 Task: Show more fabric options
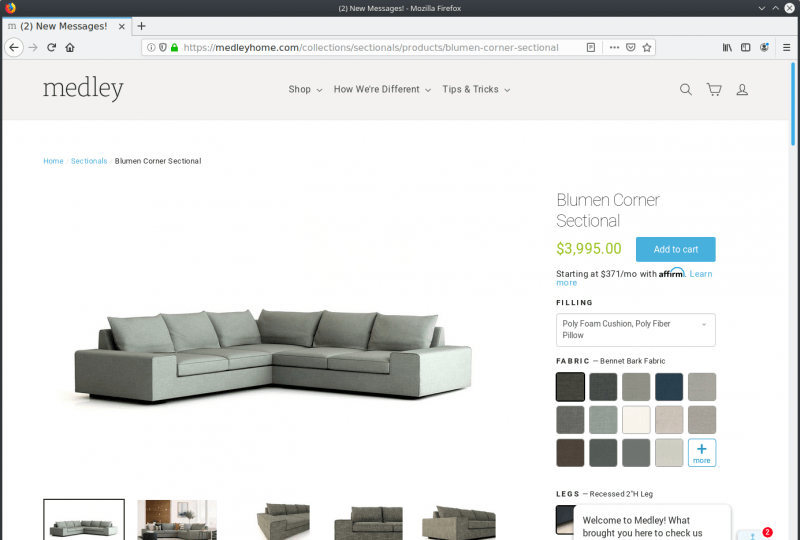pos(702,453)
